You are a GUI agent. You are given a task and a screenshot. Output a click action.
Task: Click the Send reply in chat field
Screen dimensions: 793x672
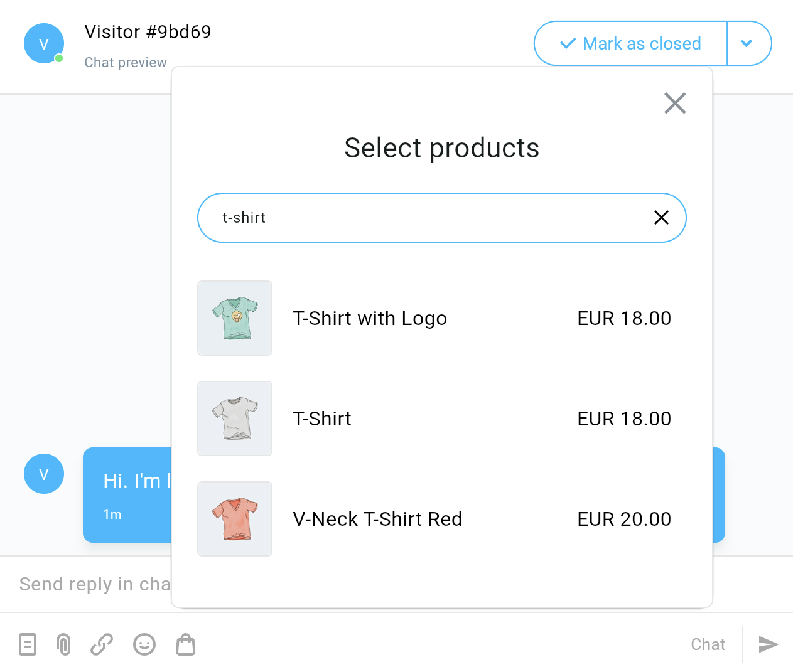pos(94,584)
